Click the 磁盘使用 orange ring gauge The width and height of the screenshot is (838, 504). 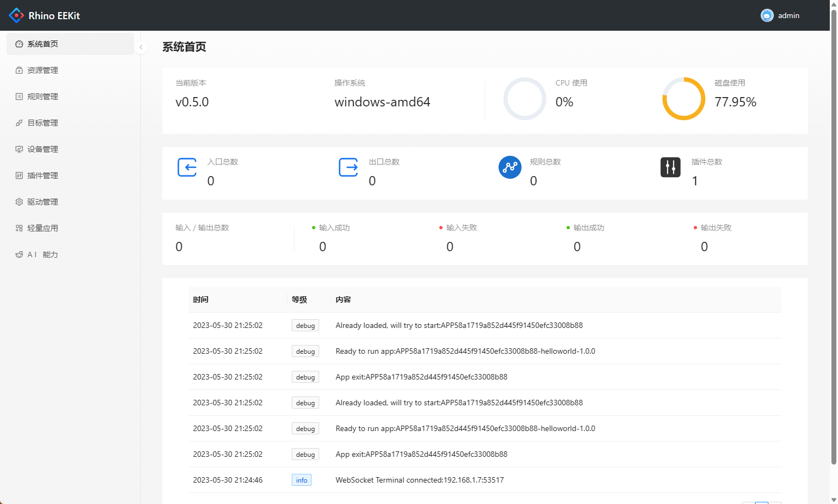tap(684, 99)
